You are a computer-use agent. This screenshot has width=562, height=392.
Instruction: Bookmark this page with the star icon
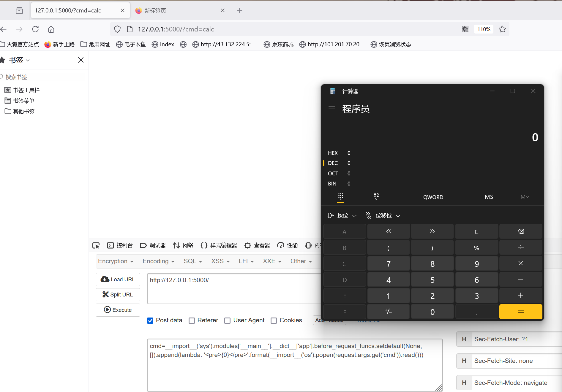pyautogui.click(x=502, y=29)
